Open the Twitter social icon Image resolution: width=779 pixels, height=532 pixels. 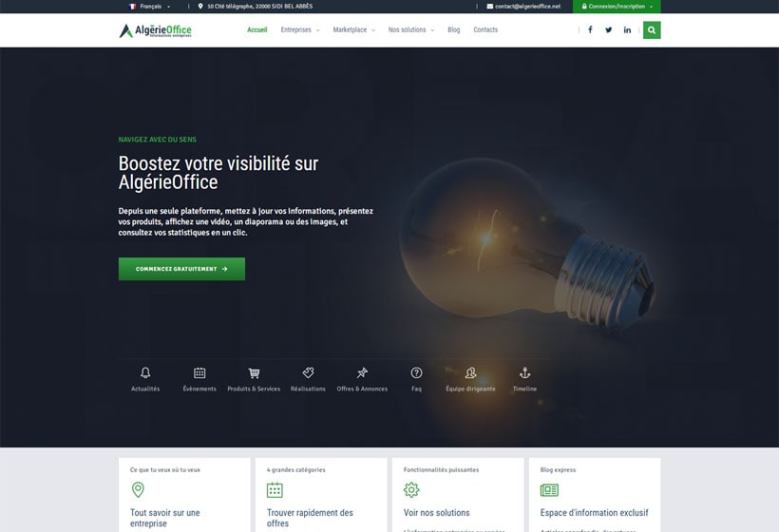coord(609,29)
